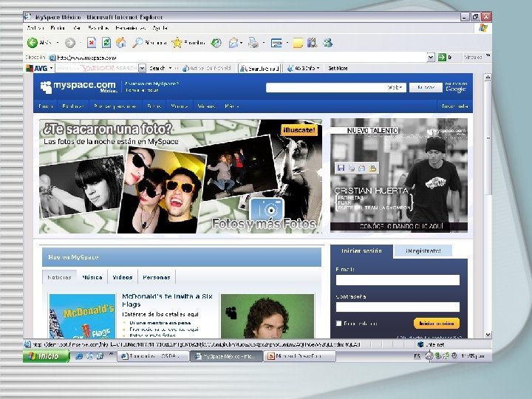Click the Edit page toolbar icon
Viewport: 532px width, 399px height.
276,43
